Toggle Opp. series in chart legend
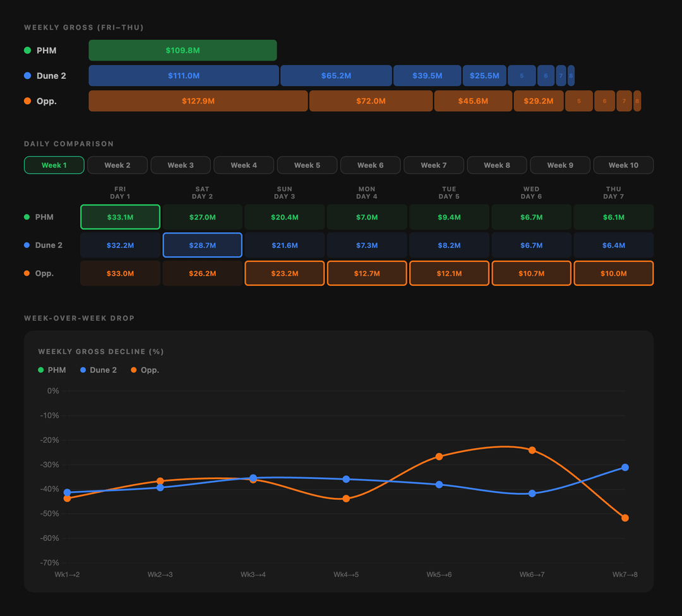Viewport: 682px width, 616px height. pos(145,370)
